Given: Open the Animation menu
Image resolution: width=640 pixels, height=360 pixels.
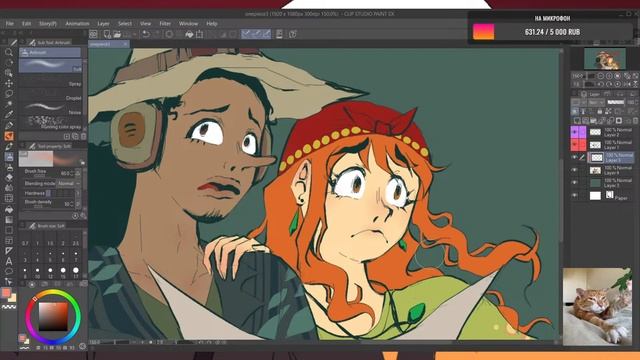Looking at the screenshot, I should pyautogui.click(x=77, y=24).
